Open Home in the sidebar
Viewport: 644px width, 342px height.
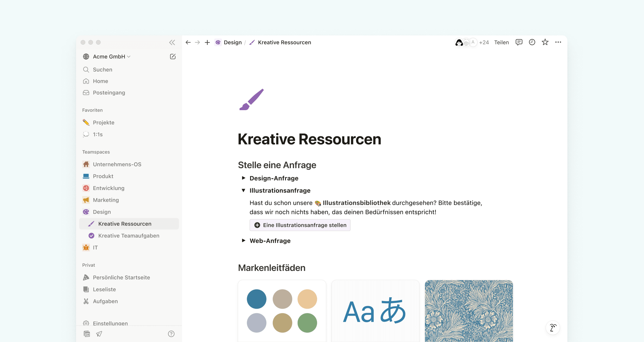pyautogui.click(x=129, y=81)
